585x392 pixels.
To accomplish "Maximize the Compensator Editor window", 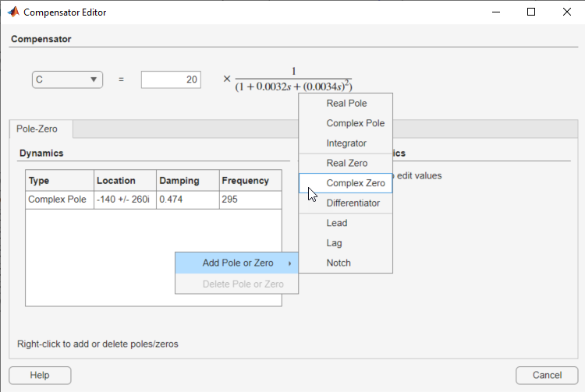I will pyautogui.click(x=531, y=12).
